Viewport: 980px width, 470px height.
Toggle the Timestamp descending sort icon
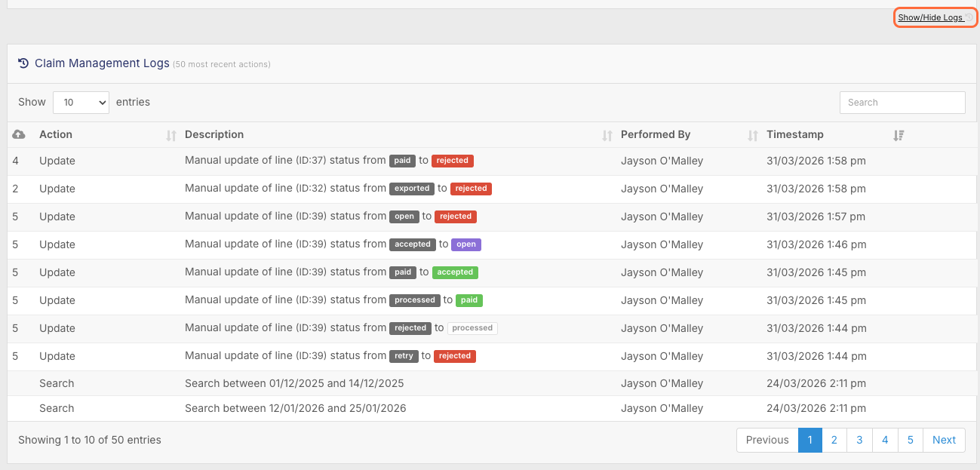pos(898,136)
